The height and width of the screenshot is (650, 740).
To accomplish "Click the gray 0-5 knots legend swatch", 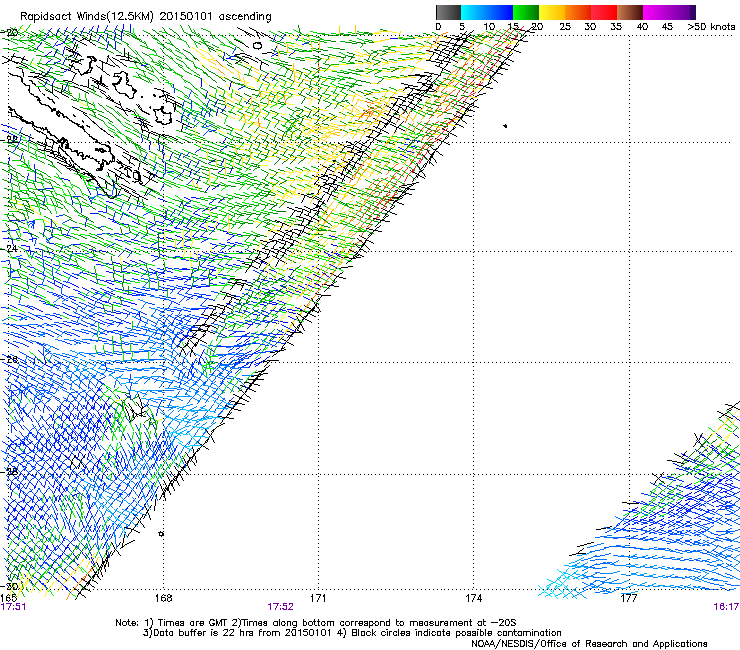I will tap(448, 12).
